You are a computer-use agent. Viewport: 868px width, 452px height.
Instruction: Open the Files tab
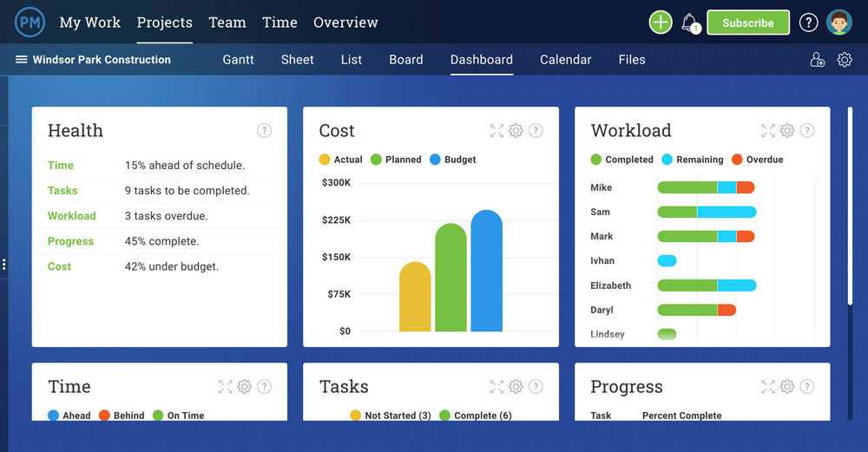632,60
